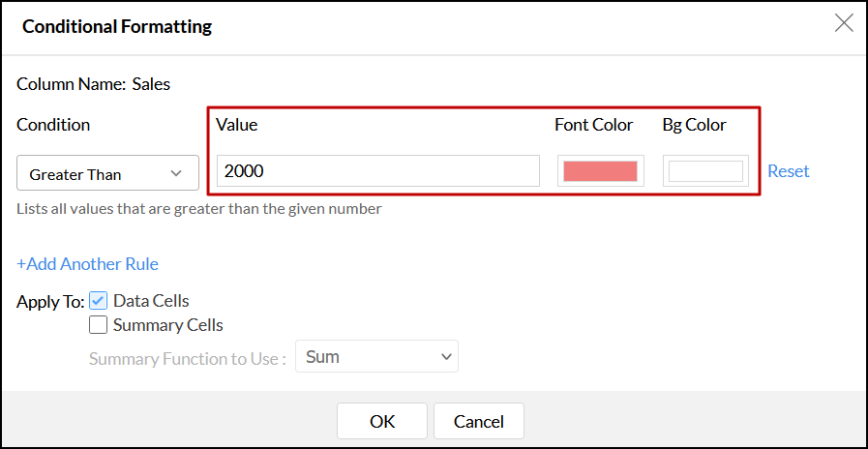Open the white Bg Color swatch

(x=705, y=171)
